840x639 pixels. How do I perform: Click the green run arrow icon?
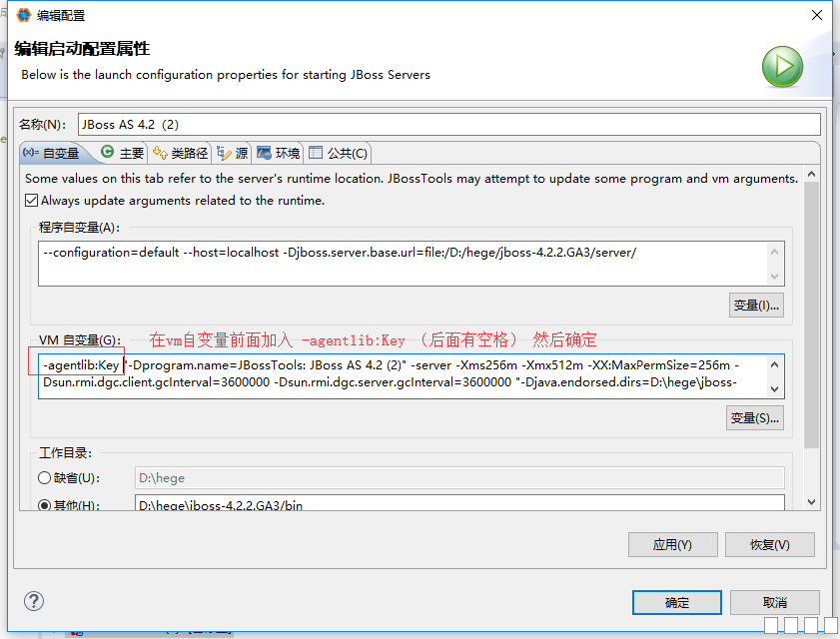tap(783, 67)
